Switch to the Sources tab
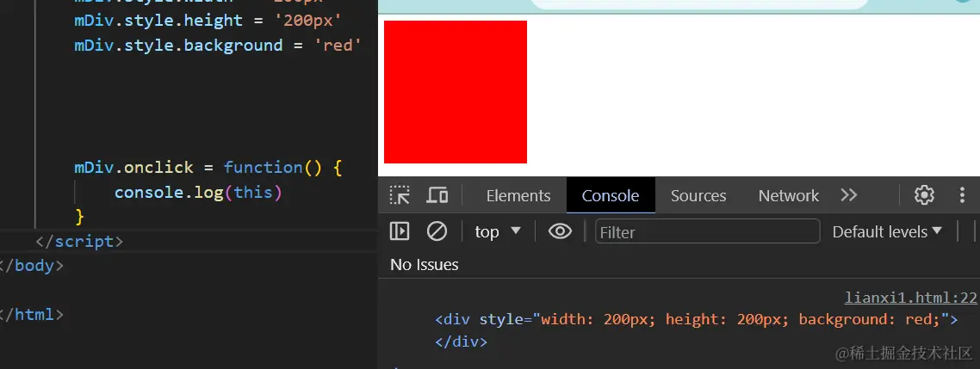Viewport: 980px width, 369px height. tap(698, 195)
